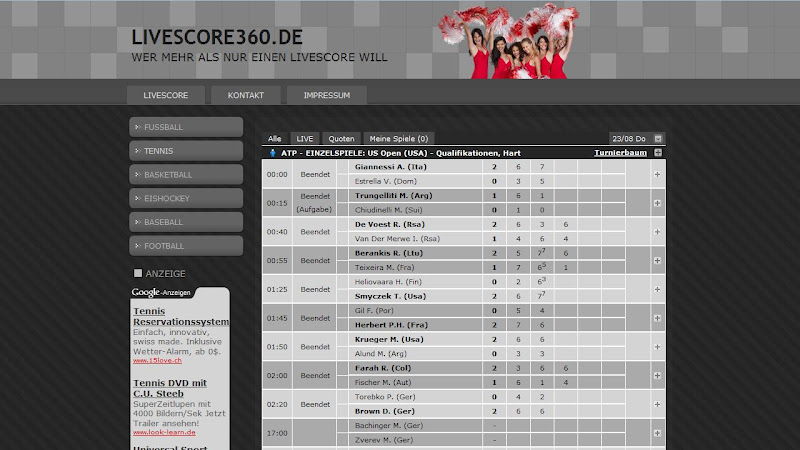Add the Giannessi vs Estrella match to my games

[657, 174]
